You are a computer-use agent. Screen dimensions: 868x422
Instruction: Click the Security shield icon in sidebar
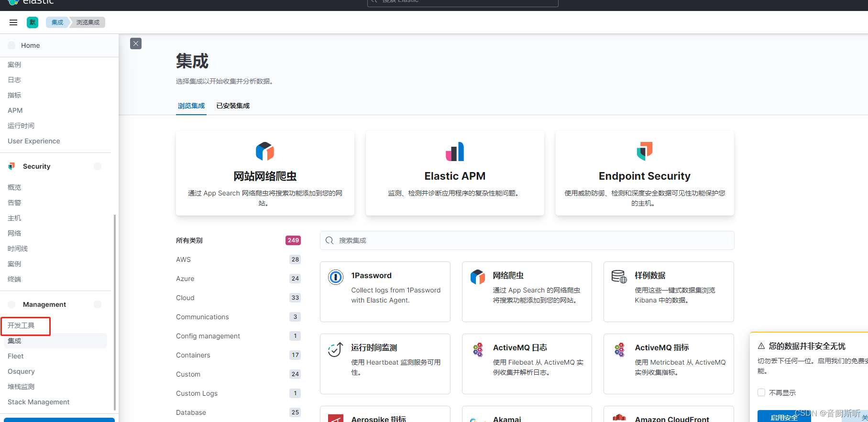coord(11,166)
